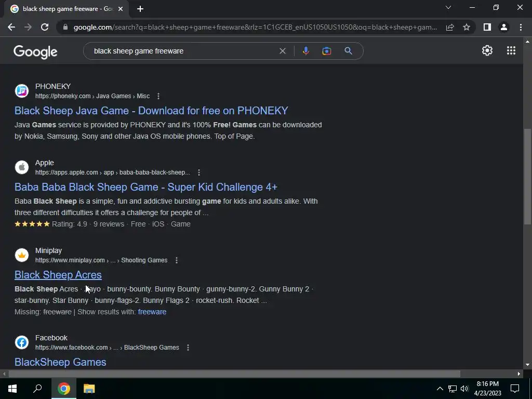Open File Explorer from the taskbar
Image resolution: width=532 pixels, height=399 pixels.
89,389
